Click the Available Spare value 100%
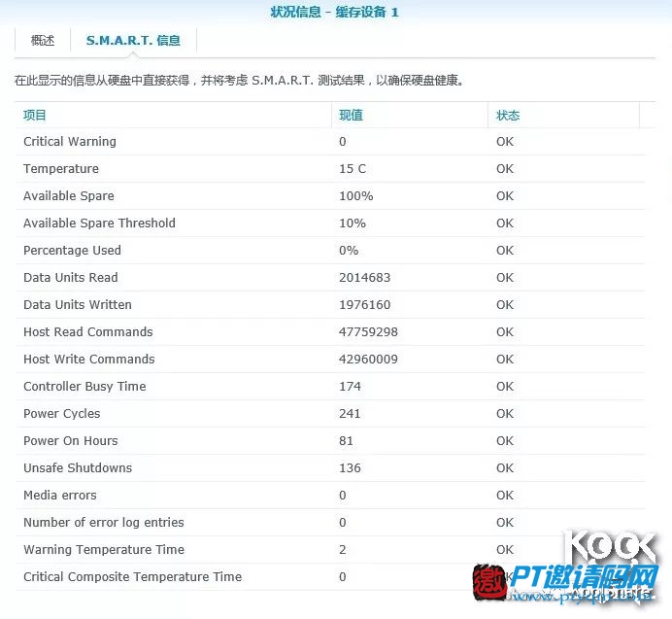The height and width of the screenshot is (619, 672). pos(355,196)
